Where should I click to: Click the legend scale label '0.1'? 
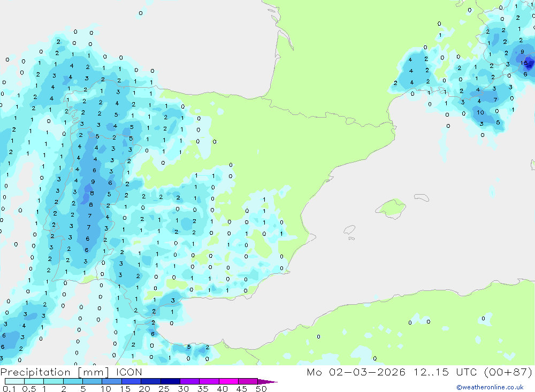pos(9,389)
